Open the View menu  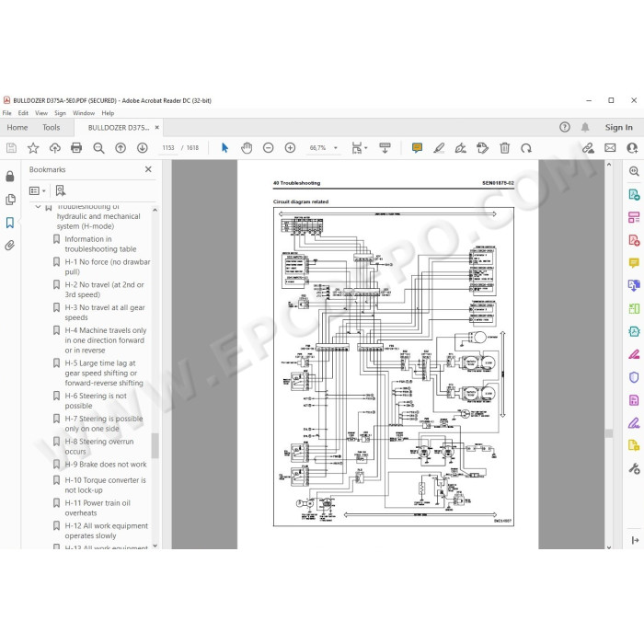(41, 113)
